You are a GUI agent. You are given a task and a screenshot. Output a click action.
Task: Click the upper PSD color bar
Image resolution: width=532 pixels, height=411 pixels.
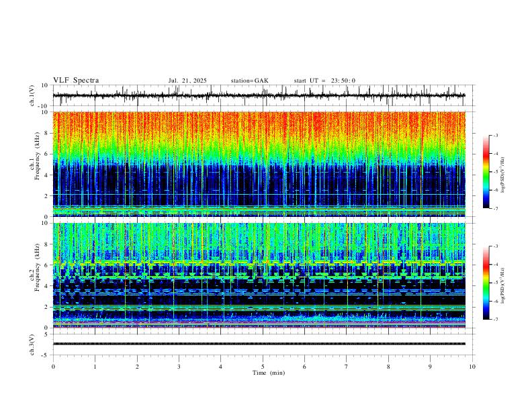486,172
